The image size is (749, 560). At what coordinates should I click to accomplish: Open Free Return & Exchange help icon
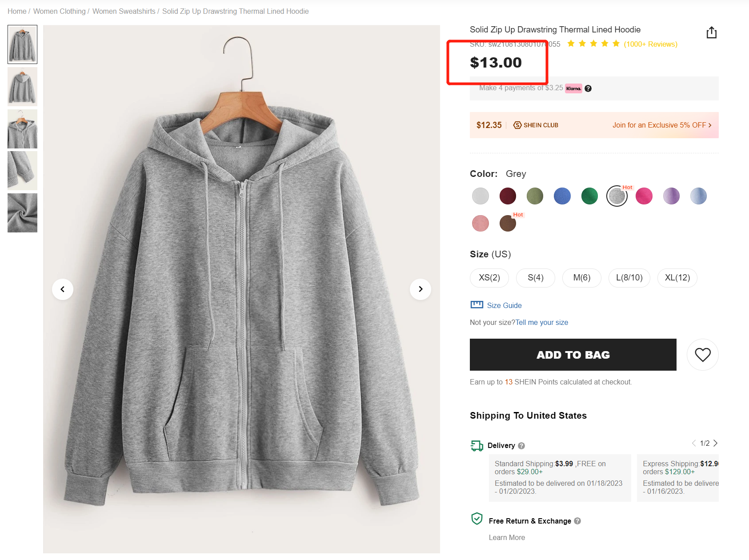pyautogui.click(x=577, y=521)
